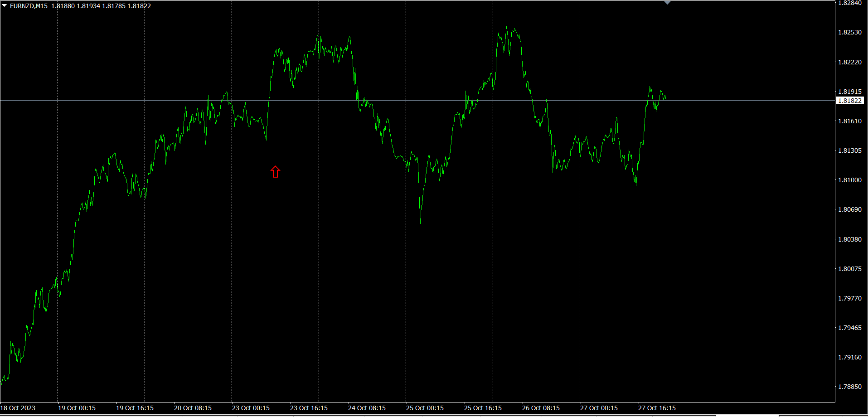Click the 23 Oct 00:15 time label
This screenshot has height=417, width=868.
(251, 408)
